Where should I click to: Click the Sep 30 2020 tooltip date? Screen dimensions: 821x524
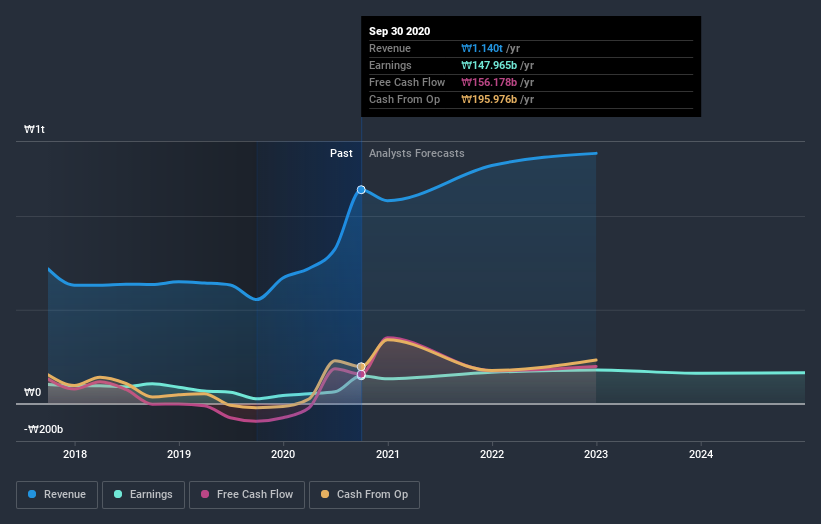(400, 31)
